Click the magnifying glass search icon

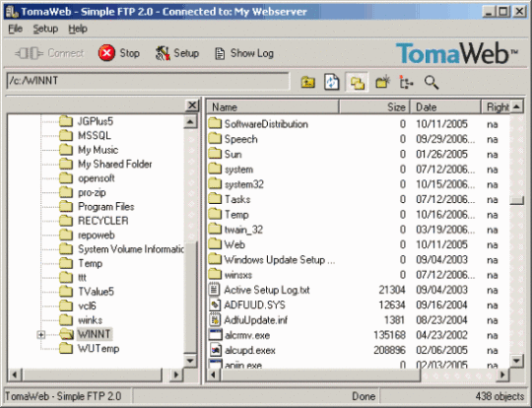432,82
